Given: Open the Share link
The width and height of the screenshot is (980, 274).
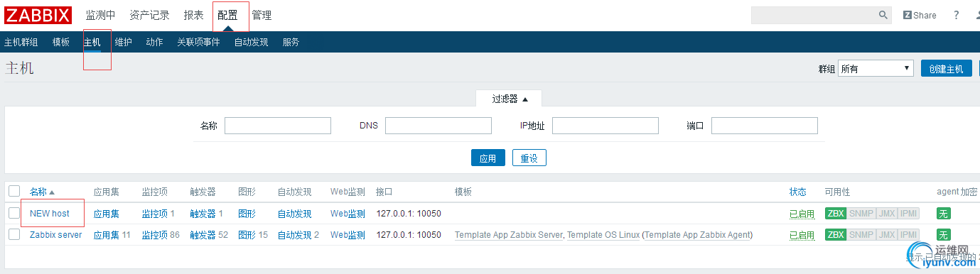Looking at the screenshot, I should tap(920, 15).
